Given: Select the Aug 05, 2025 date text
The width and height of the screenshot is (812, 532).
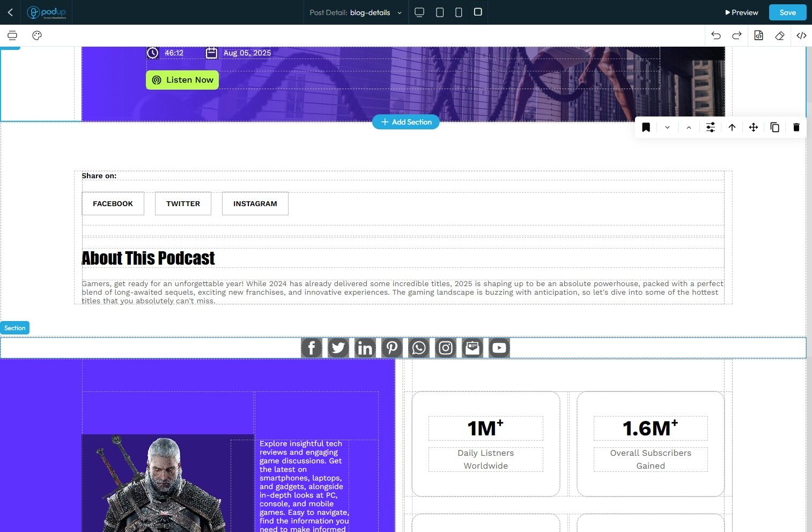Looking at the screenshot, I should (247, 53).
